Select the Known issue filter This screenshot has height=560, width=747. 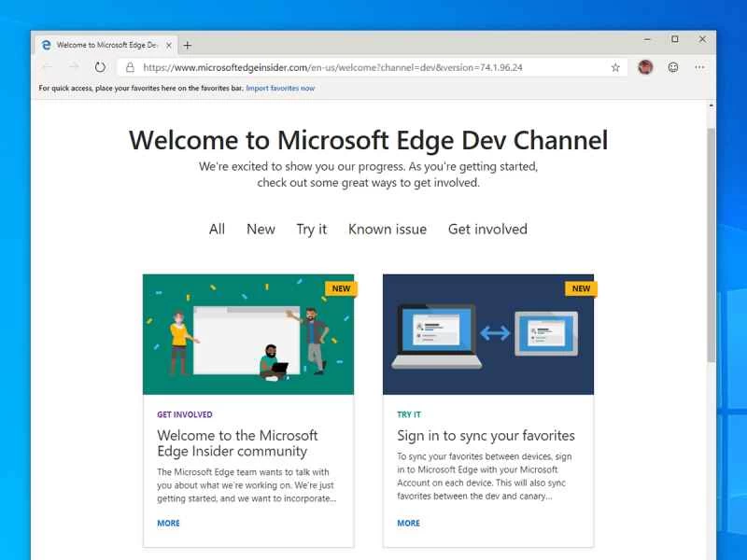point(387,229)
